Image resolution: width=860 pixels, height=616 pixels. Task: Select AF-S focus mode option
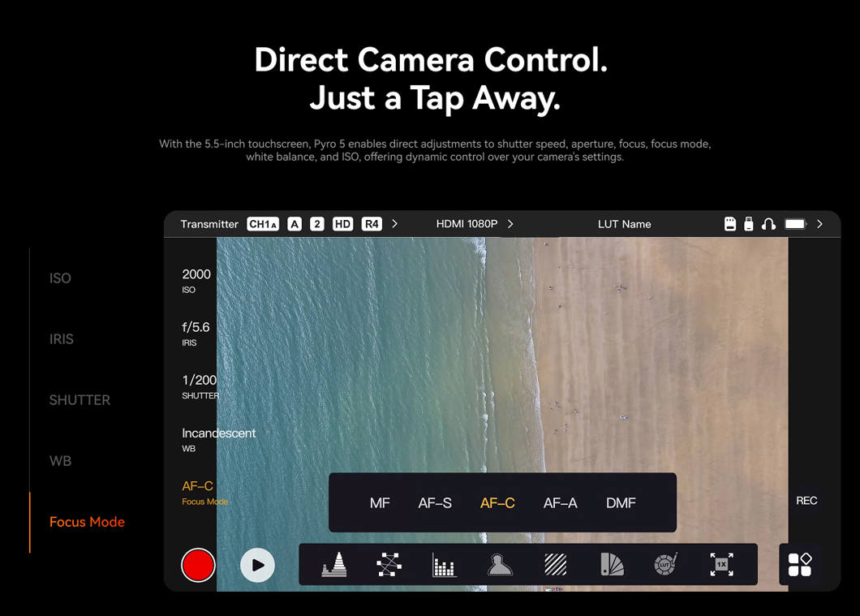[435, 503]
